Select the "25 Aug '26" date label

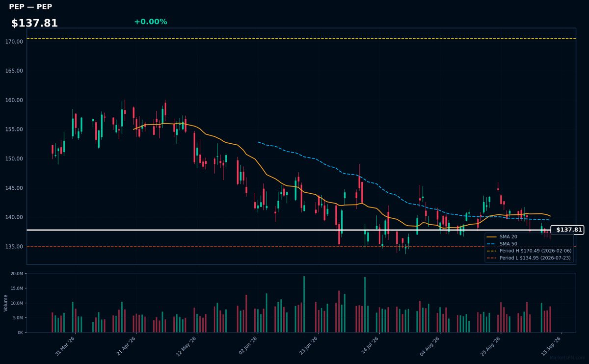tap(491, 346)
